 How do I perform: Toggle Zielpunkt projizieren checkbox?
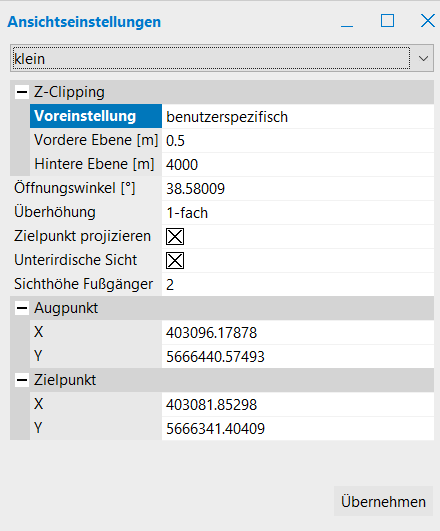(175, 236)
